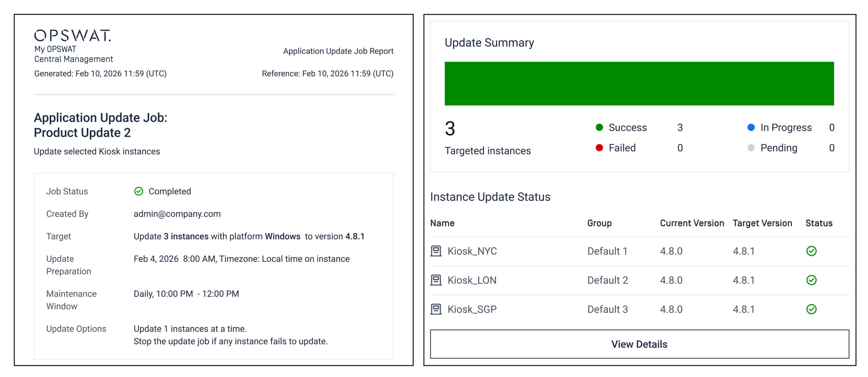Click the OPSWAT logo
Viewport: 868px width, 377px height.
(x=72, y=36)
